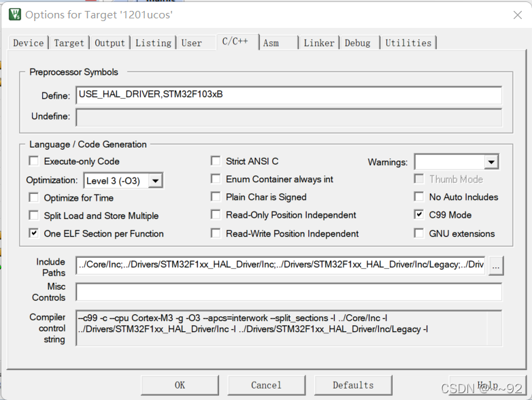Click the Undefine input field
532x400 pixels.
click(288, 117)
